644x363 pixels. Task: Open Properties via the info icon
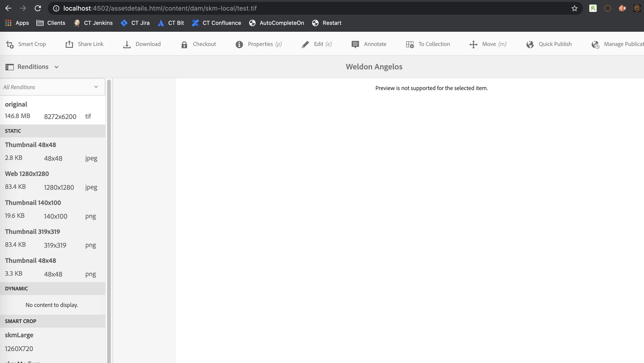(239, 45)
